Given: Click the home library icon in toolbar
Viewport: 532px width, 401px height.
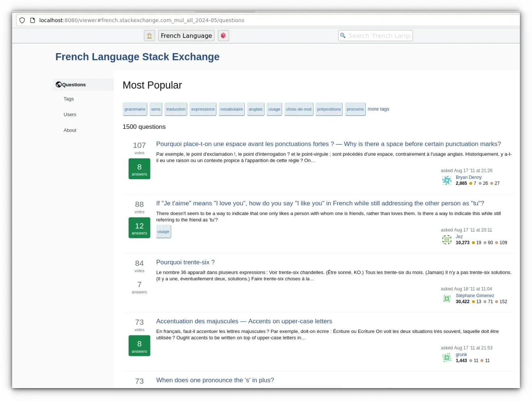Looking at the screenshot, I should pos(150,35).
